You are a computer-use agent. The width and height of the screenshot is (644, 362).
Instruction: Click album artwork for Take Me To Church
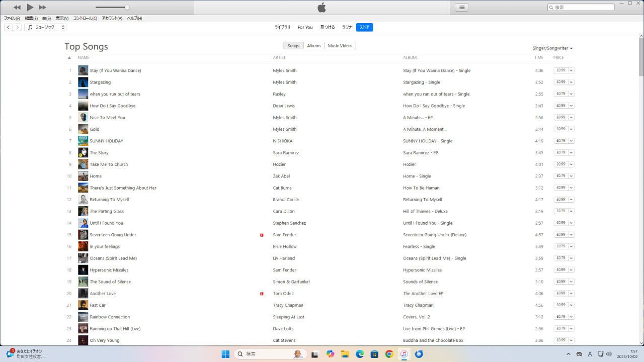83,164
